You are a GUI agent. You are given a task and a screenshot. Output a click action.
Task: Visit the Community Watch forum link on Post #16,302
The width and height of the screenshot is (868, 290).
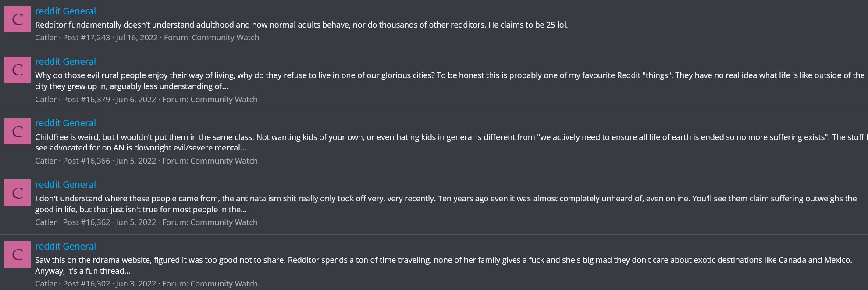[x=224, y=284]
